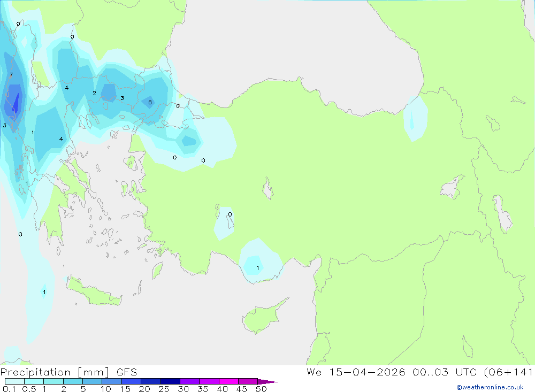
Task: Click the '30' legend scale label
Action: [183, 389]
